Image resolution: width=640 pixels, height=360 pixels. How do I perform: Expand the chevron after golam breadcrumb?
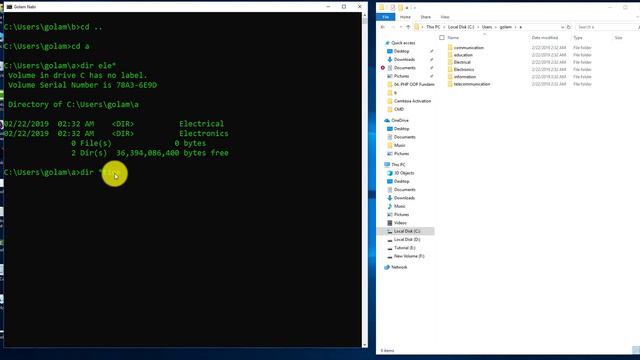(x=516, y=27)
